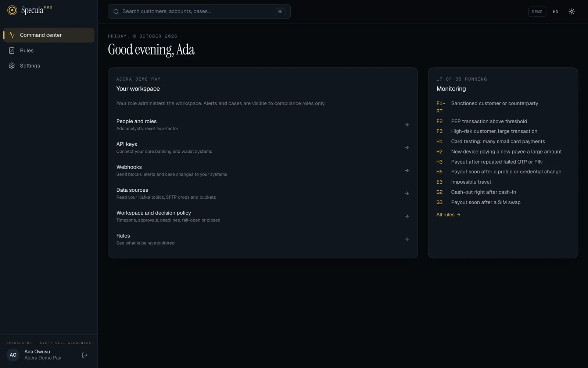588x368 pixels.
Task: Open Rules in the sidebar
Action: (49, 50)
